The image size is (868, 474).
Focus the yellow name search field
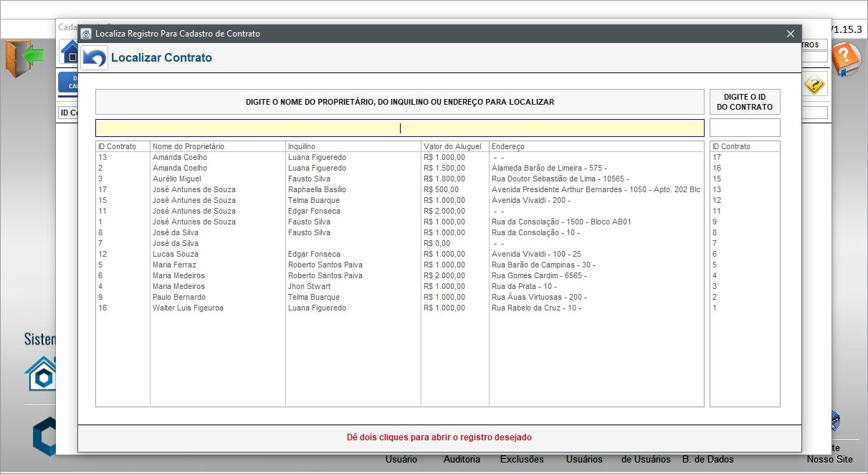[399, 128]
